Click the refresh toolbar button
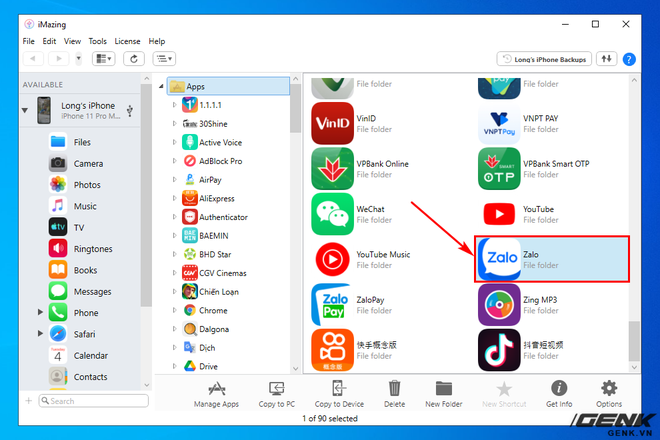The height and width of the screenshot is (440, 660). [134, 59]
